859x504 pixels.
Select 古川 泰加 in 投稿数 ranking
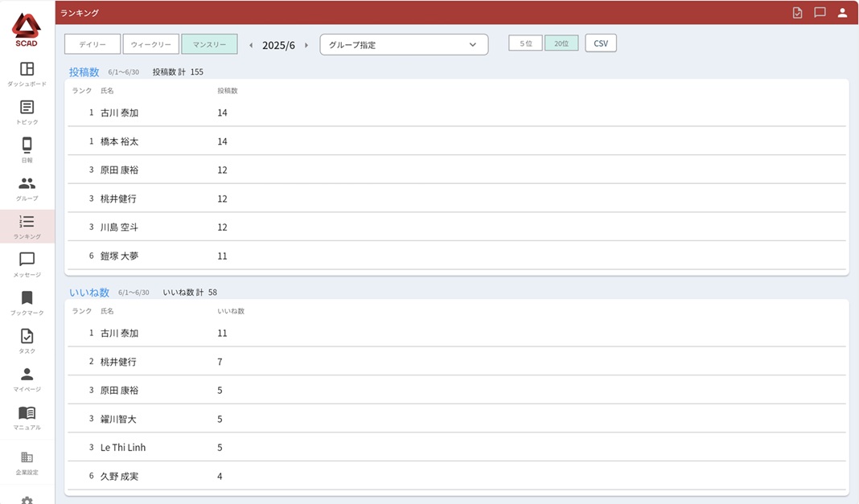[457, 113]
